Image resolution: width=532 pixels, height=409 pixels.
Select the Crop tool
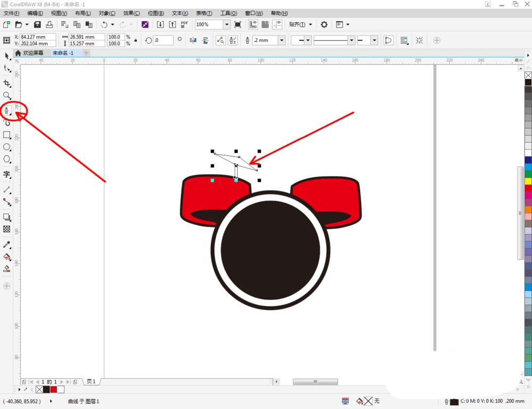[x=7, y=83]
